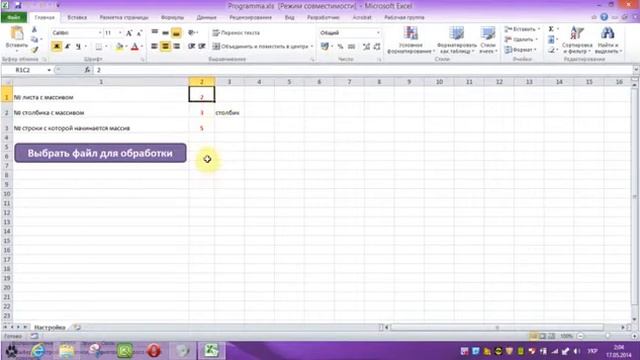Apply the yellow fill color bucket
Image resolution: width=640 pixels, height=360 pixels.
(119, 47)
